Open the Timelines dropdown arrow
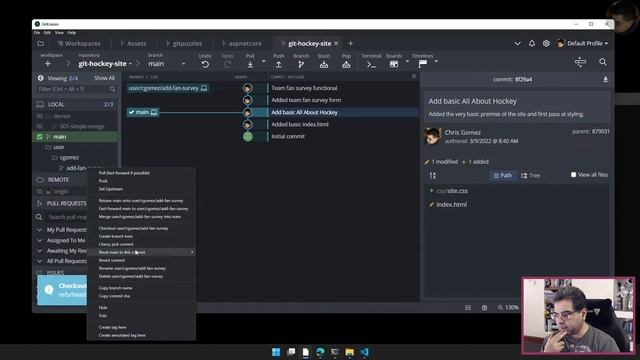This screenshot has height=360, width=640. click(x=436, y=61)
